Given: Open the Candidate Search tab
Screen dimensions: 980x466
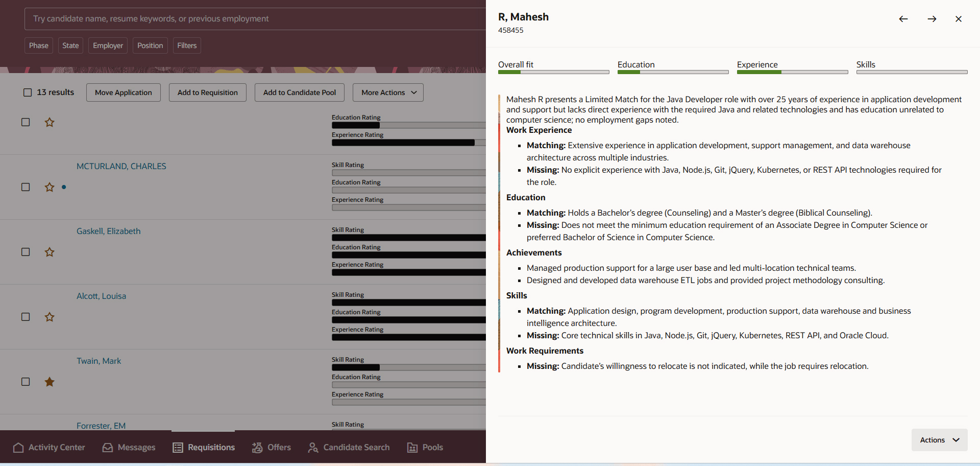Looking at the screenshot, I should tap(349, 448).
